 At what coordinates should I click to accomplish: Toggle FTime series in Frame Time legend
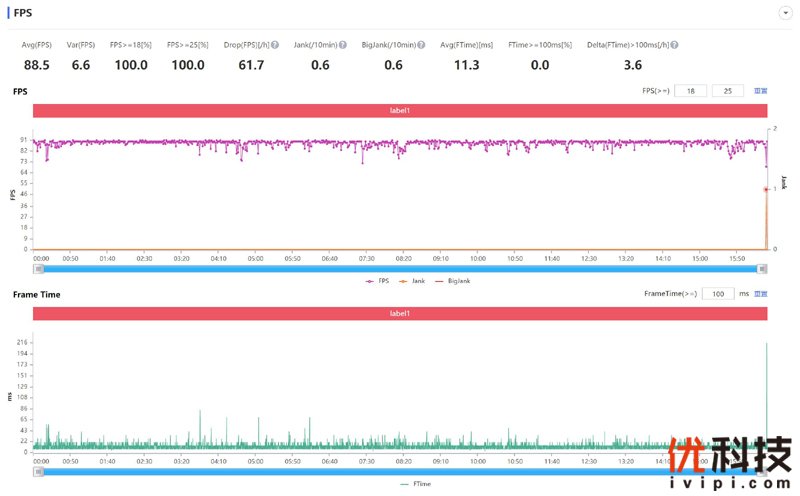[x=416, y=483]
